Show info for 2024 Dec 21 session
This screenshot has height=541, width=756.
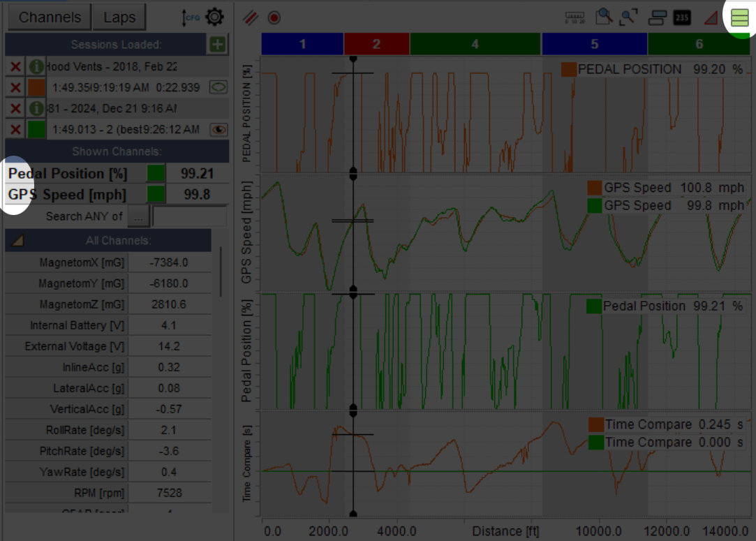click(36, 108)
